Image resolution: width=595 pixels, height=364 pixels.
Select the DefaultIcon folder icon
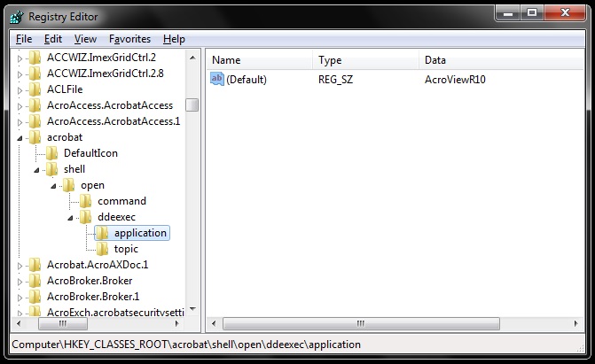[52, 153]
